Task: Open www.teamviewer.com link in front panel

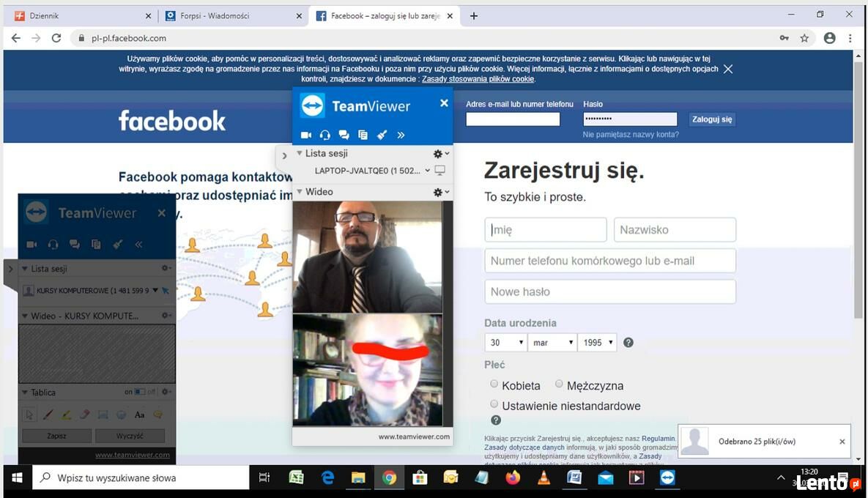Action: [414, 436]
